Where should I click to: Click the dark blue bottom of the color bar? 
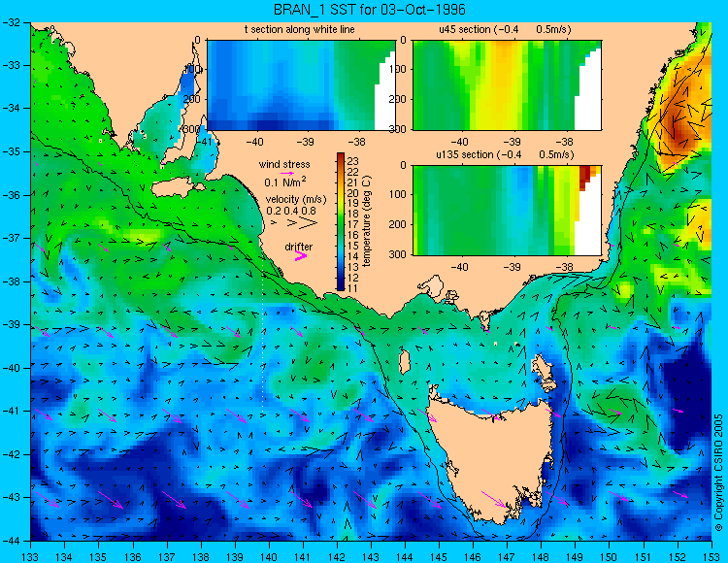[341, 286]
